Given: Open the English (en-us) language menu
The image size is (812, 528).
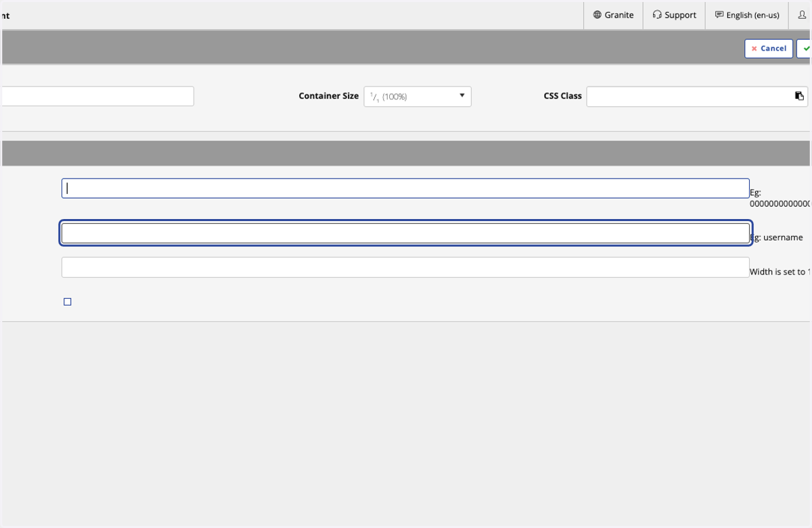Looking at the screenshot, I should pos(747,15).
